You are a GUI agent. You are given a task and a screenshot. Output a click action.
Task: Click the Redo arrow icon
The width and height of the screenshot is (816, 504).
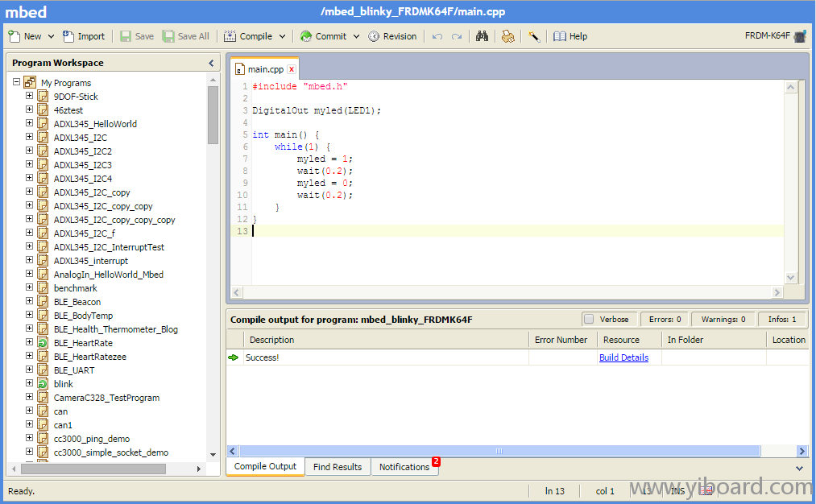(x=457, y=36)
